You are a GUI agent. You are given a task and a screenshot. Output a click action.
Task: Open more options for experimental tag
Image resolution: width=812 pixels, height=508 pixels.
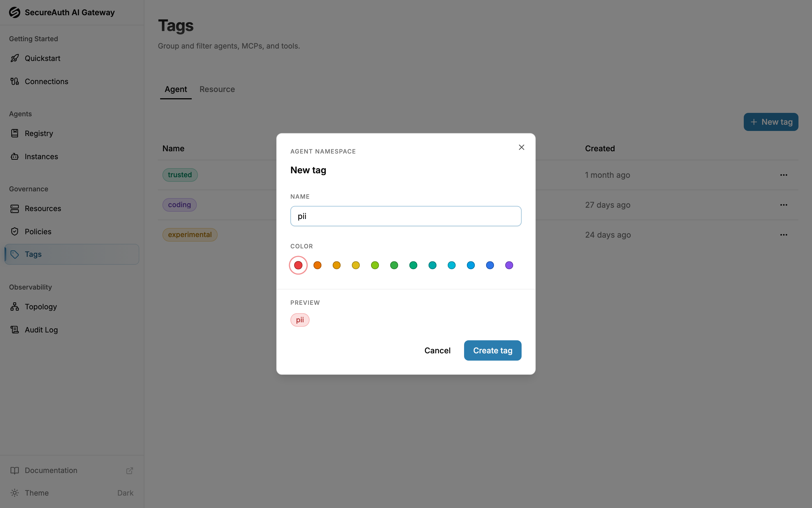(784, 235)
